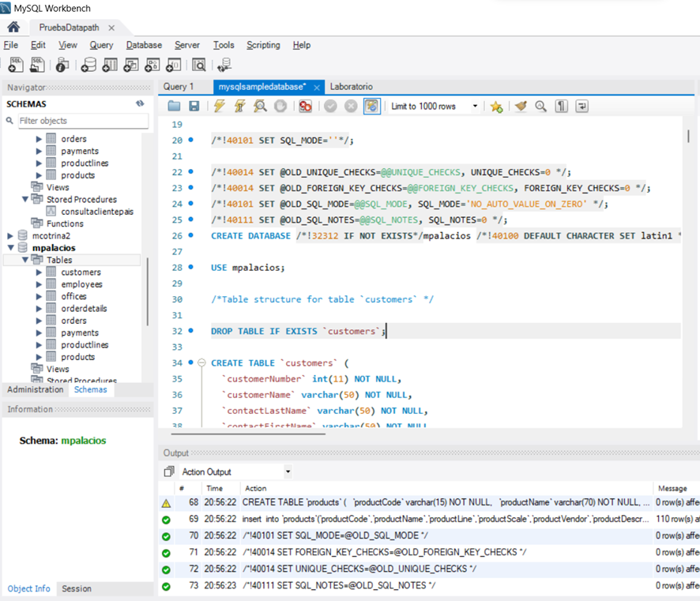Open the Limit to 1000 rows dropdown

[x=475, y=105]
